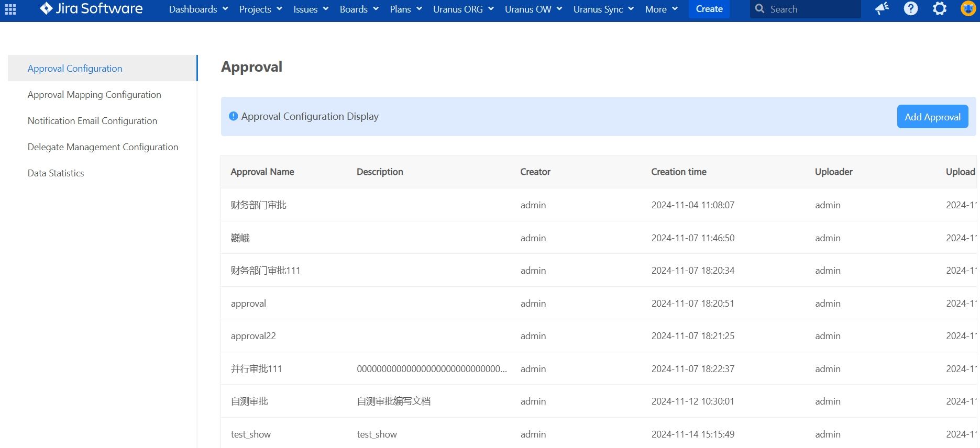This screenshot has width=980, height=448.
Task: Open Data Statistics page
Action: click(56, 173)
